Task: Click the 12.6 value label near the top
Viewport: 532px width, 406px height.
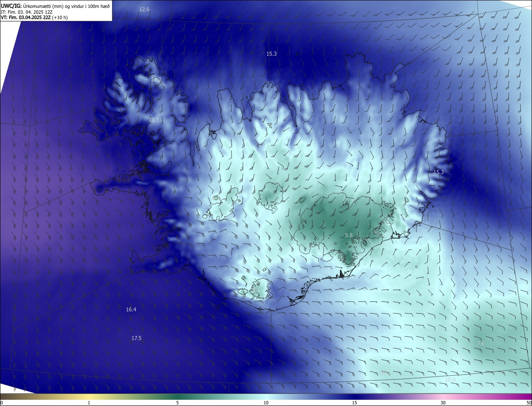Action: [x=144, y=9]
